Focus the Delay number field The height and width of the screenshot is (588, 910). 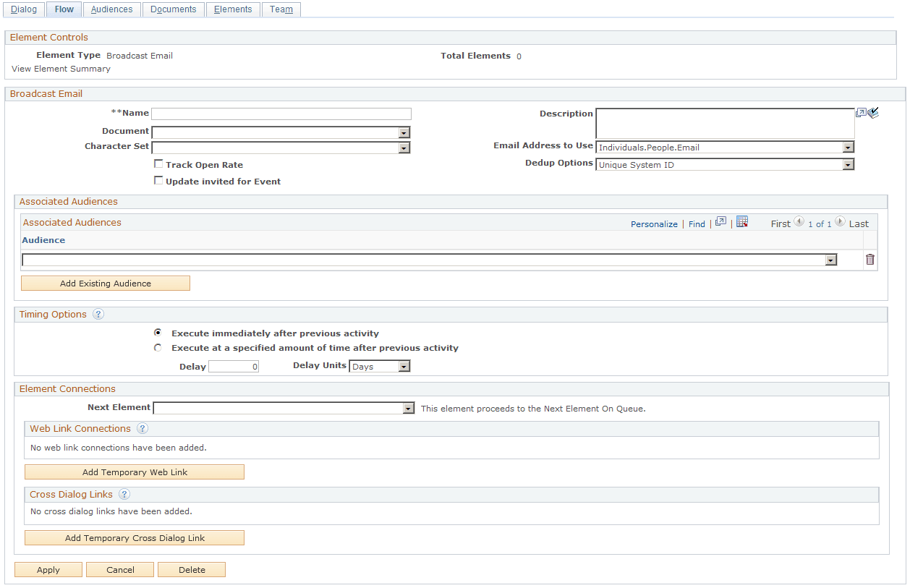[234, 367]
